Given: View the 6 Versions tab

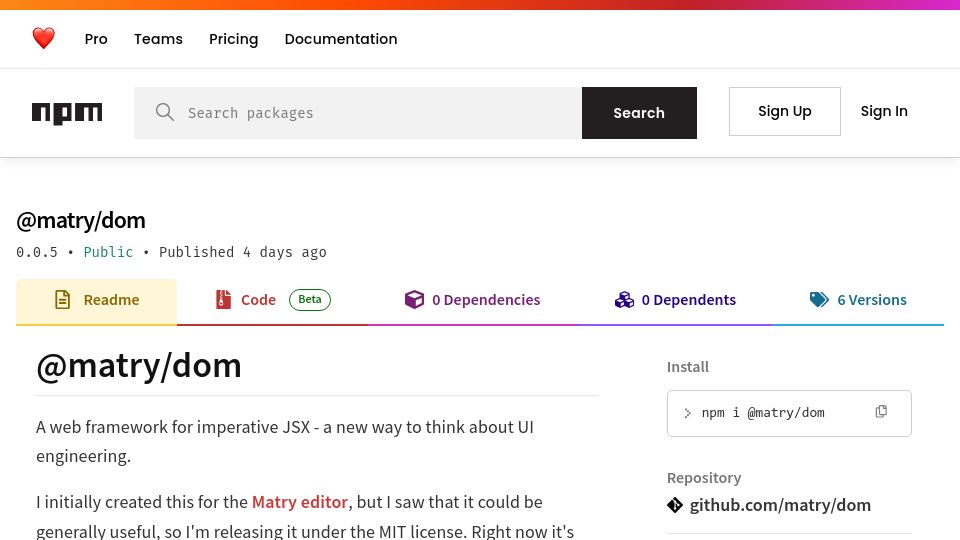Looking at the screenshot, I should tap(858, 300).
